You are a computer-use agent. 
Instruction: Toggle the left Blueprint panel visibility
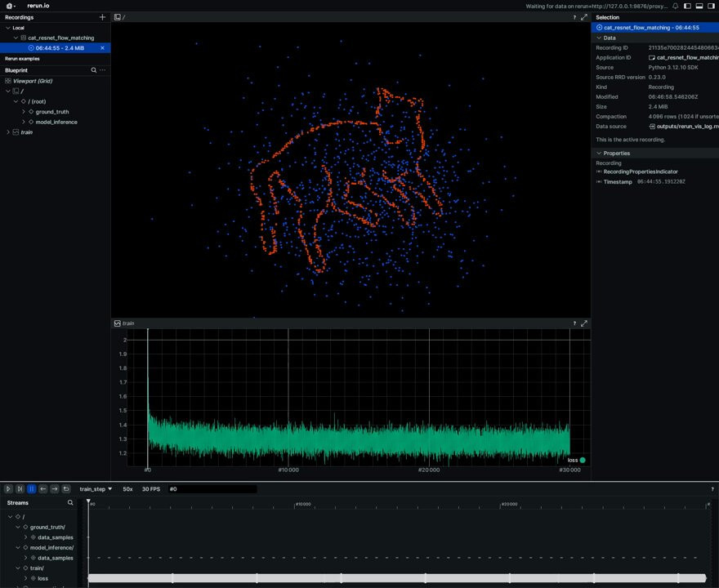pos(687,6)
